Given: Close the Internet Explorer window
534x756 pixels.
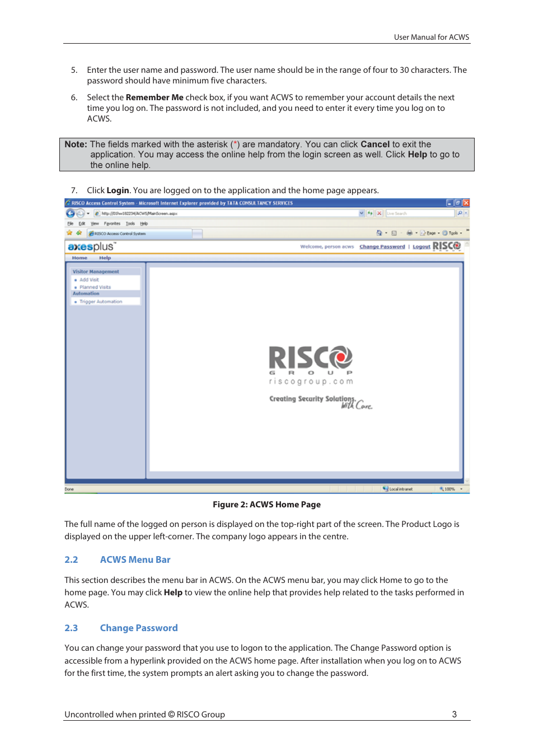Looking at the screenshot, I should tap(466, 203).
